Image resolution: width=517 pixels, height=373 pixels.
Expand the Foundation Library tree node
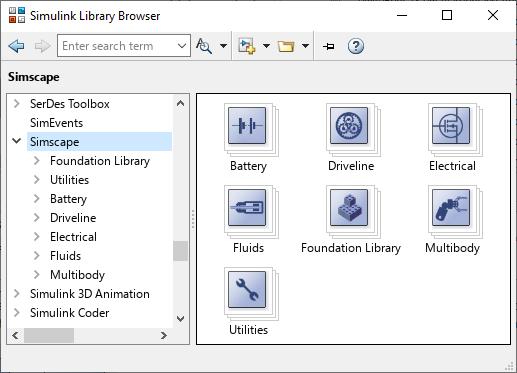(x=37, y=161)
